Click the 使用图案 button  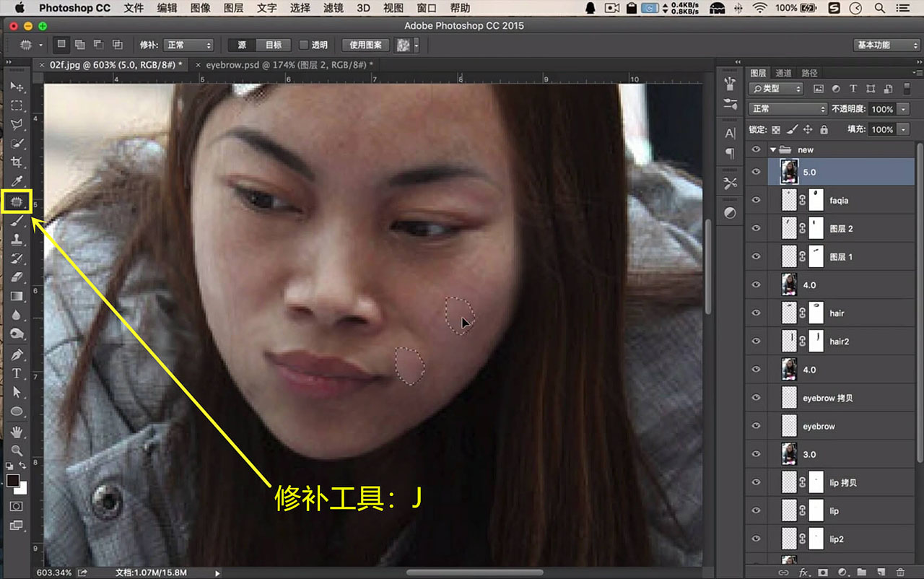(x=365, y=45)
